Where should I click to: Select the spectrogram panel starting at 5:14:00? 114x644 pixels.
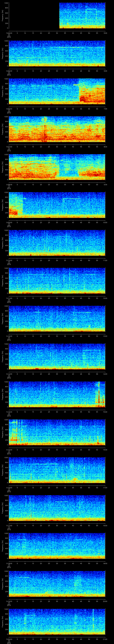pos(57,394)
